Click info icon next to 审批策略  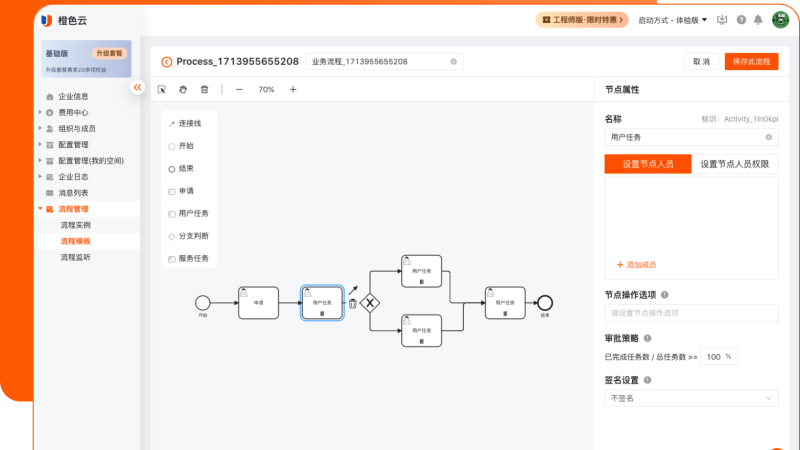[647, 338]
